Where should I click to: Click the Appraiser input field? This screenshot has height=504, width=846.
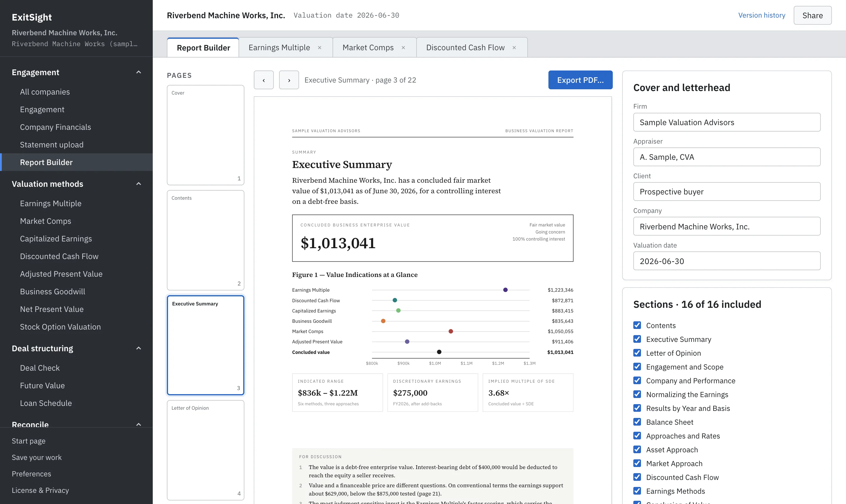727,157
